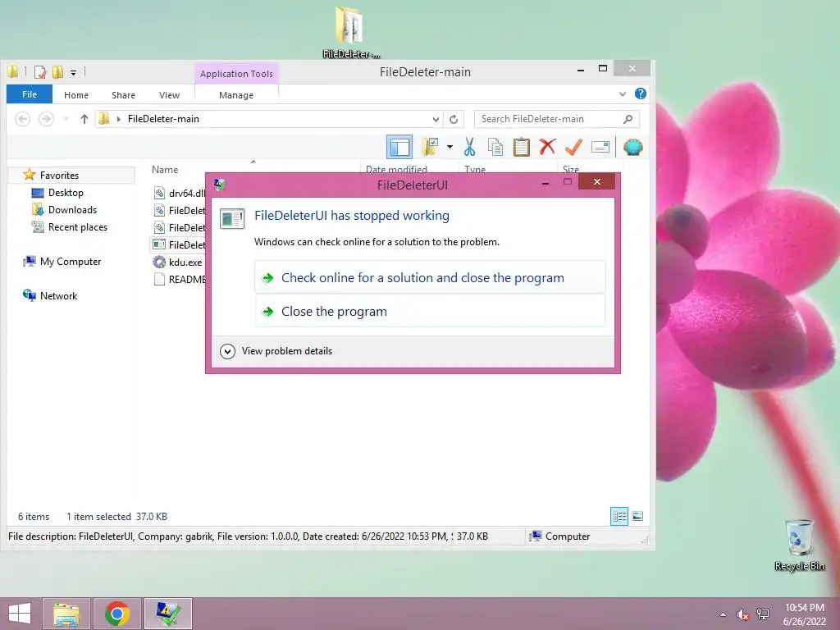
Task: Open the dropdown arrow beside folder options
Action: pos(450,147)
